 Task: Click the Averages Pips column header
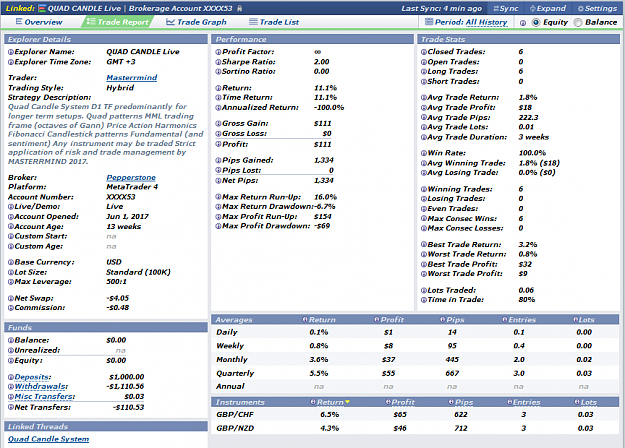pyautogui.click(x=456, y=320)
